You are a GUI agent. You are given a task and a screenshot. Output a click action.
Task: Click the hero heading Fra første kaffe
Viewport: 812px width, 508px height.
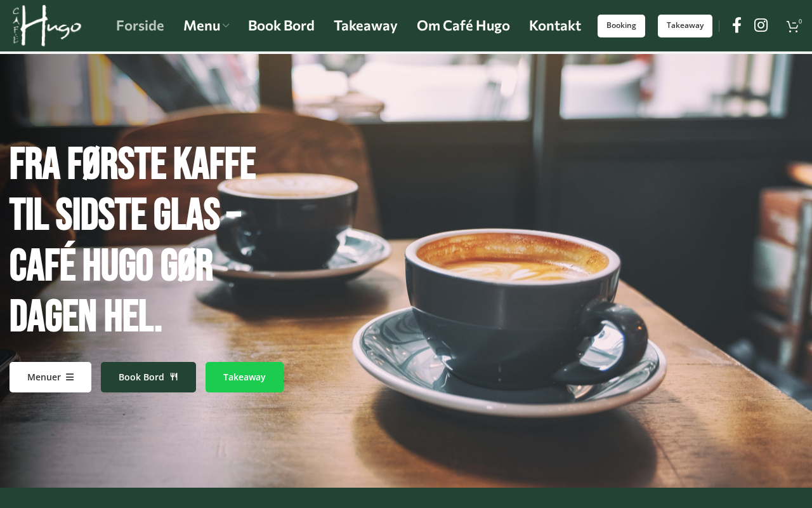pos(133,165)
